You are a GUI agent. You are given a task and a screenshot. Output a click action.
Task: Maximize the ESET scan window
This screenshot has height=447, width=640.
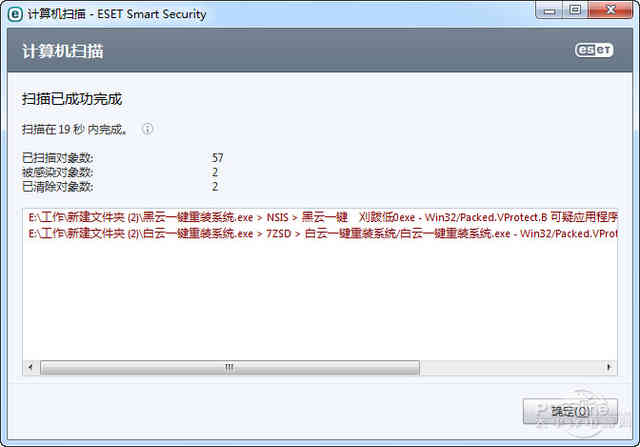[575, 10]
